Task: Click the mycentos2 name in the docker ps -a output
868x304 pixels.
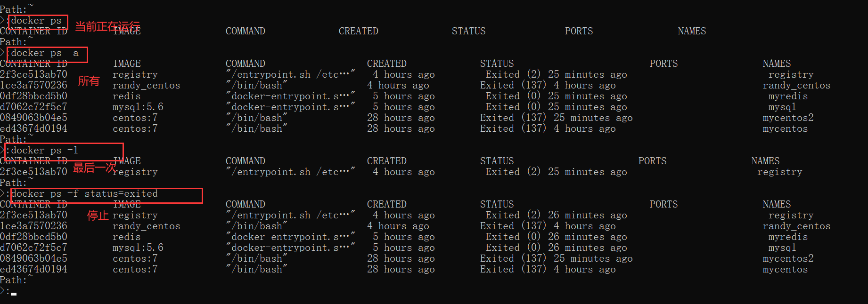Action: click(788, 118)
